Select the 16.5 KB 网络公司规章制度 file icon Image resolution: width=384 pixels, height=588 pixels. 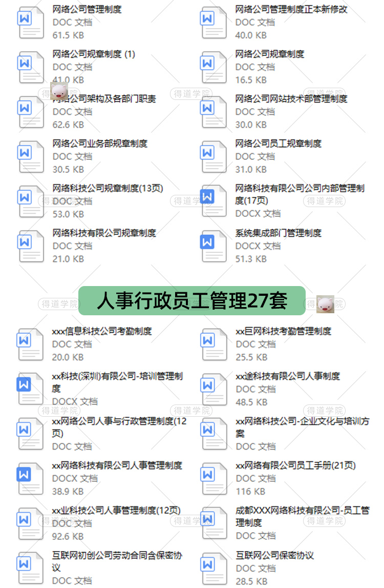214,67
